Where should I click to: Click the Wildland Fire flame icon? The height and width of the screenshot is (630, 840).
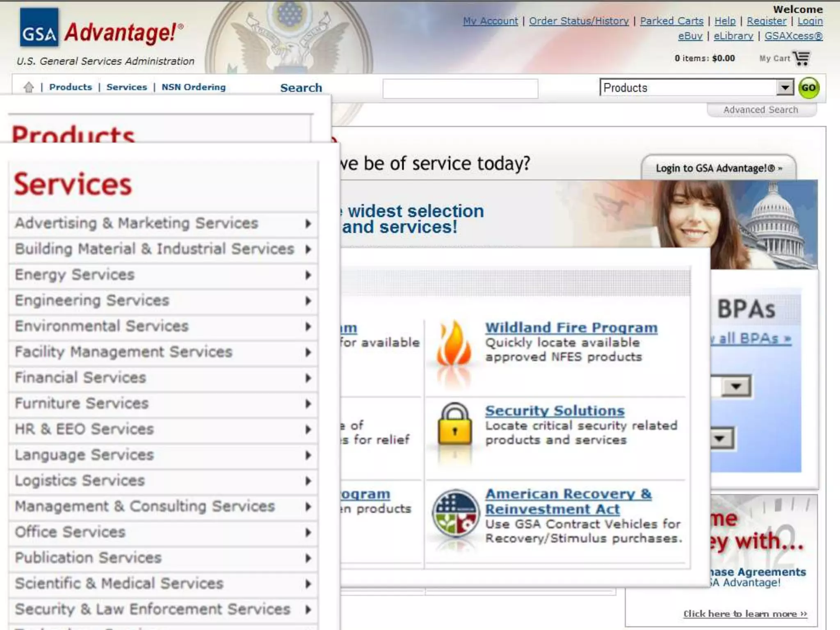click(454, 344)
